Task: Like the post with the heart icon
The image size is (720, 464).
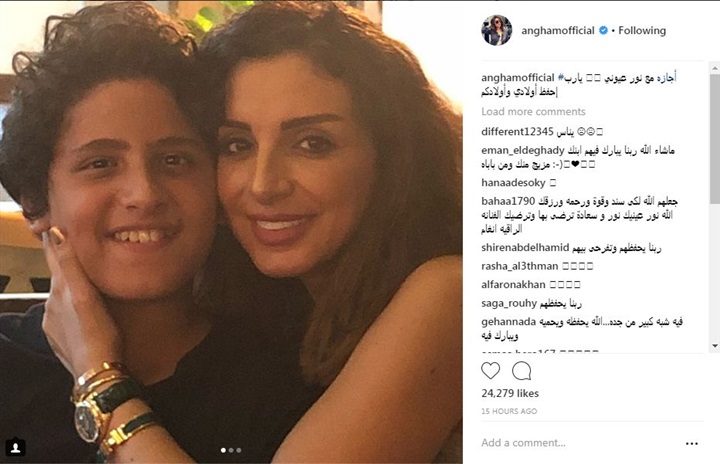Action: [490, 370]
